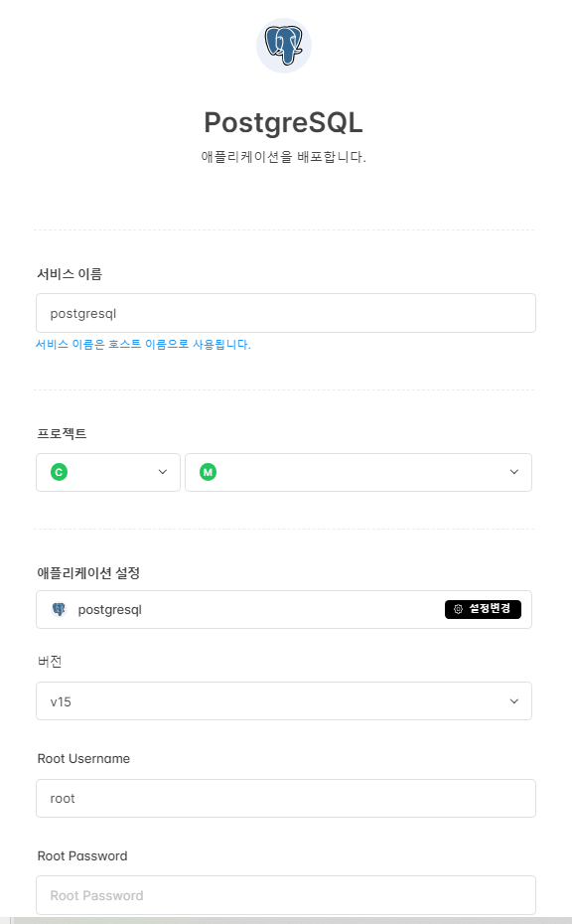Click the small elephant icon beside postgresql
The image size is (572, 924).
coord(59,609)
